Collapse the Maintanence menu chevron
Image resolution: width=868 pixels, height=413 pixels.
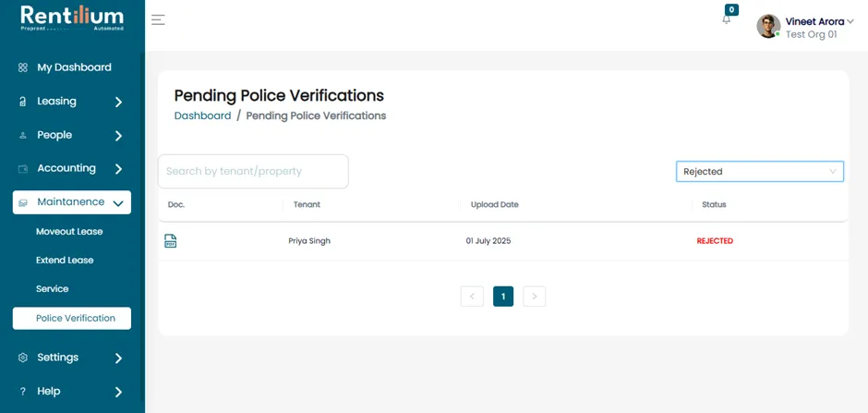[118, 203]
